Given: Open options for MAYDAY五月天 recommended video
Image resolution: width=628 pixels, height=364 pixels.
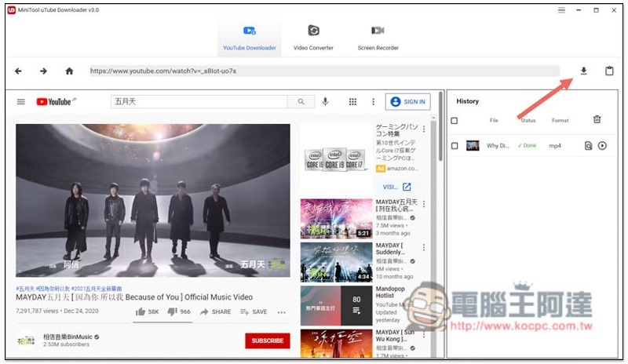Looking at the screenshot, I should [x=424, y=204].
